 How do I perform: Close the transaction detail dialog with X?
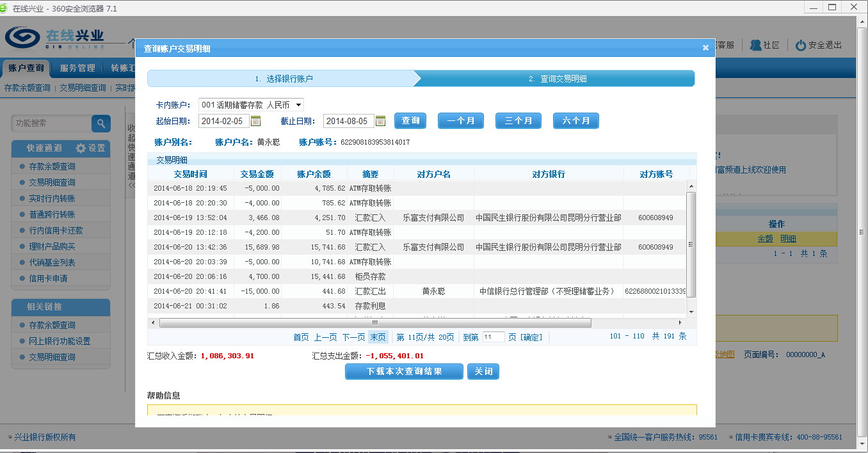pos(705,48)
